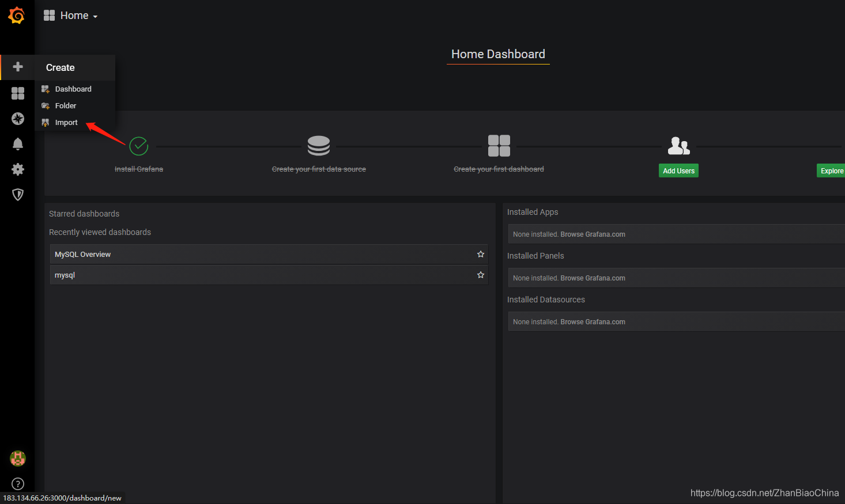
Task: Click the Create your first data source label
Action: click(x=319, y=169)
